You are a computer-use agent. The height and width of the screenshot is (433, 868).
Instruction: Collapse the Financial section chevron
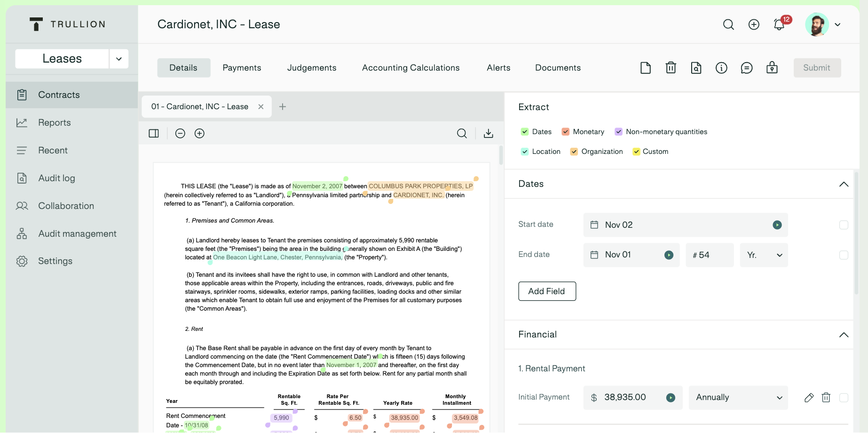(844, 335)
